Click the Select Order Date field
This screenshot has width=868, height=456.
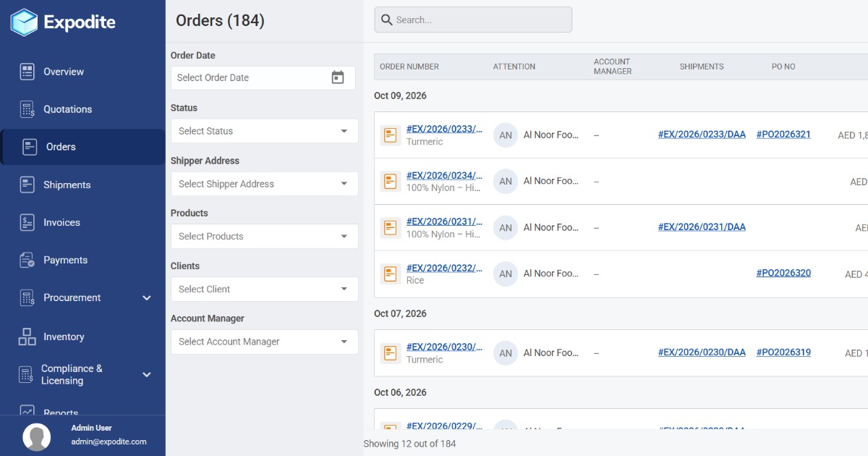[263, 77]
